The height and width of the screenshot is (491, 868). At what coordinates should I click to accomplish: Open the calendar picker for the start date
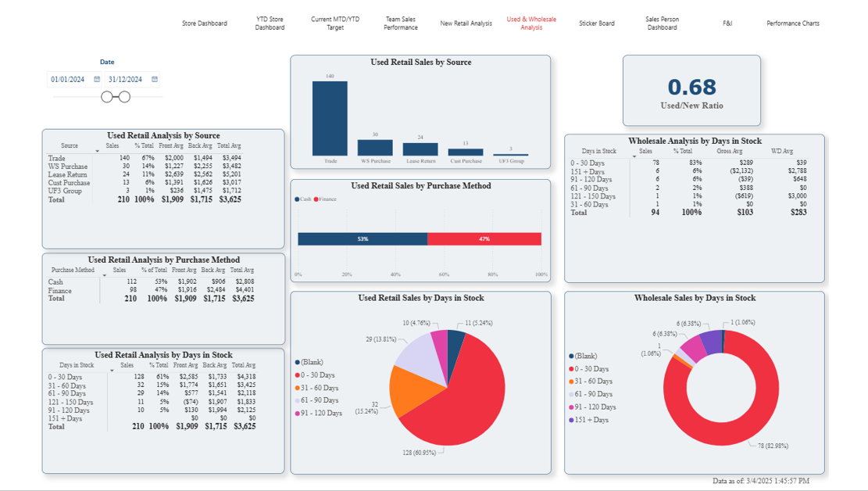95,79
